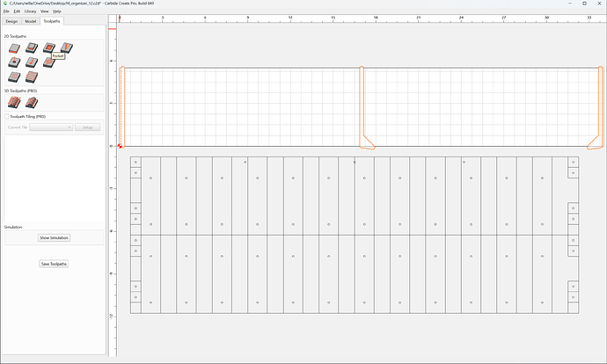Open the Edit menu

pos(17,11)
